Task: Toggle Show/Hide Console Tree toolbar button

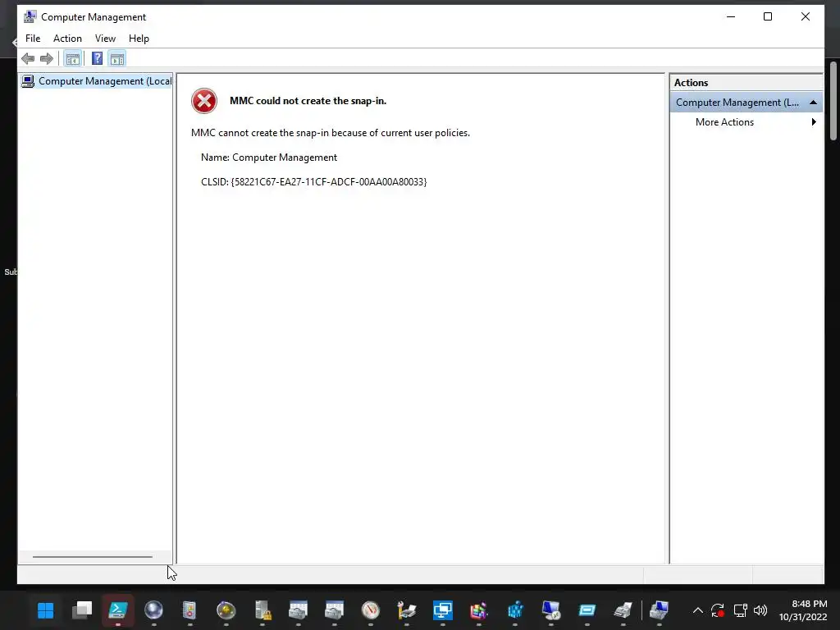Action: (72, 58)
